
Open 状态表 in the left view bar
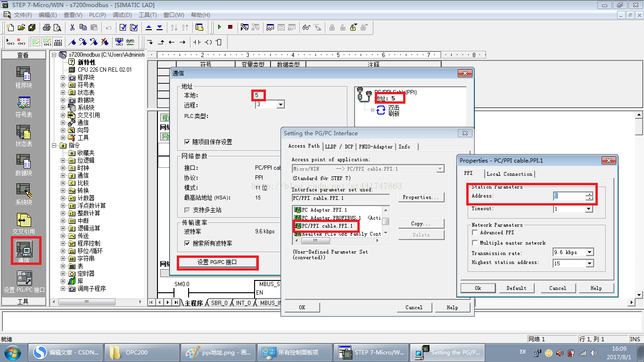(24, 136)
